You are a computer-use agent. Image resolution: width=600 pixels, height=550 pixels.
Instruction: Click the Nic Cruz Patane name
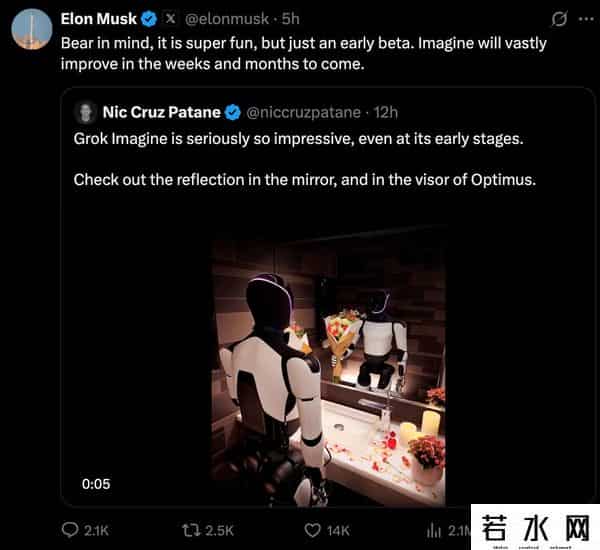pyautogui.click(x=161, y=111)
